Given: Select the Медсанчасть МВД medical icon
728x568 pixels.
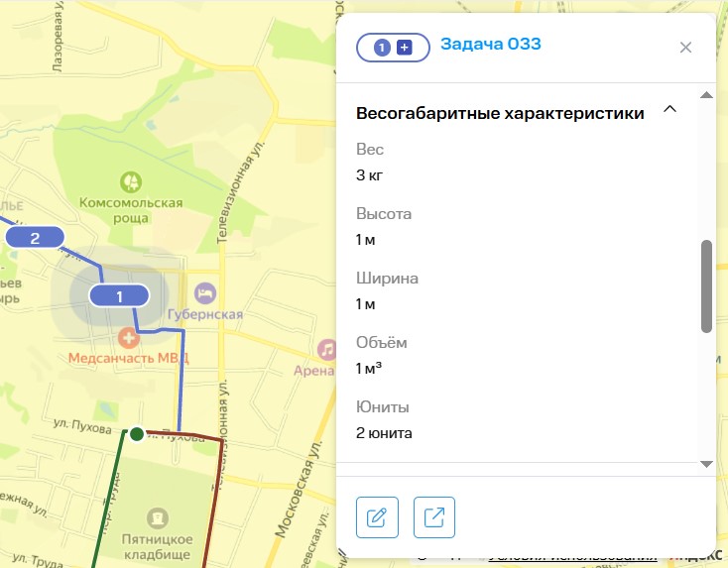Looking at the screenshot, I should coord(128,337).
